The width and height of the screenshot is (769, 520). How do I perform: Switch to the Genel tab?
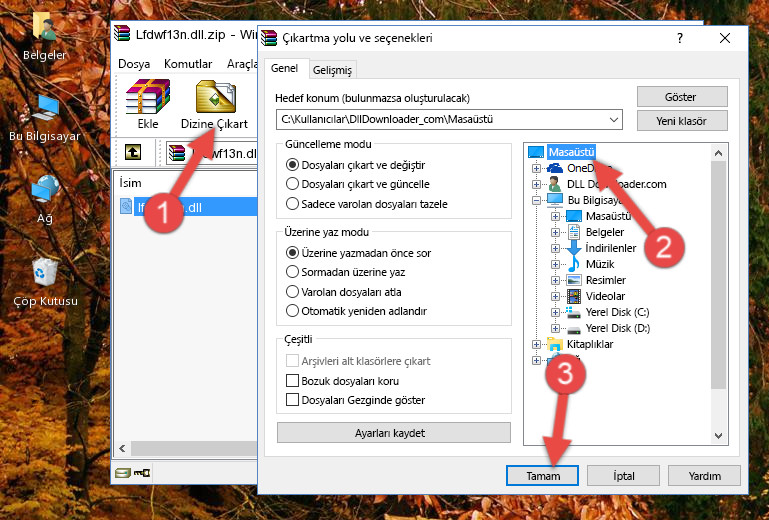click(284, 69)
